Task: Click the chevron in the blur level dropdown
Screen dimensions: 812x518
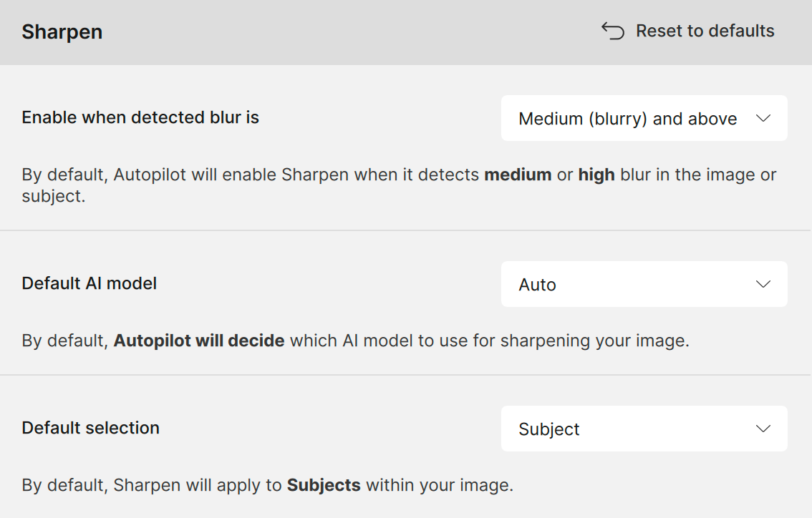Action: point(763,119)
